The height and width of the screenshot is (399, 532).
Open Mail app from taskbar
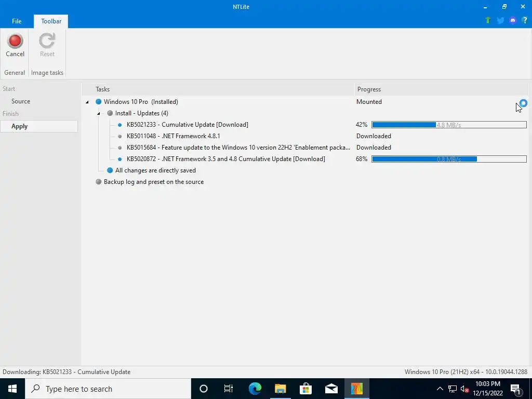331,389
